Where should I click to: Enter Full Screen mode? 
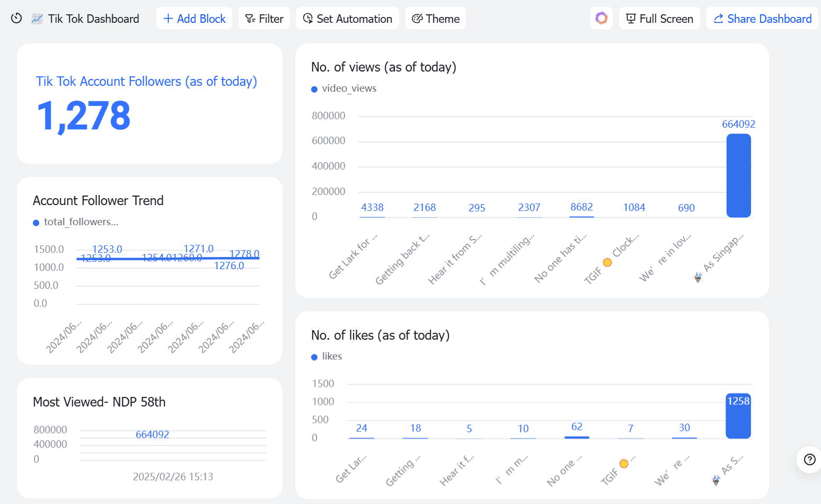pos(659,19)
